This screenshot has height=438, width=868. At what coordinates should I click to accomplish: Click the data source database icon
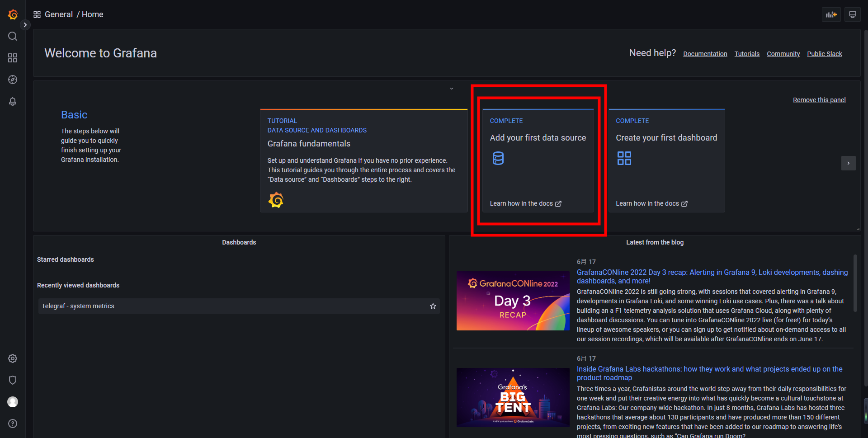pyautogui.click(x=498, y=158)
